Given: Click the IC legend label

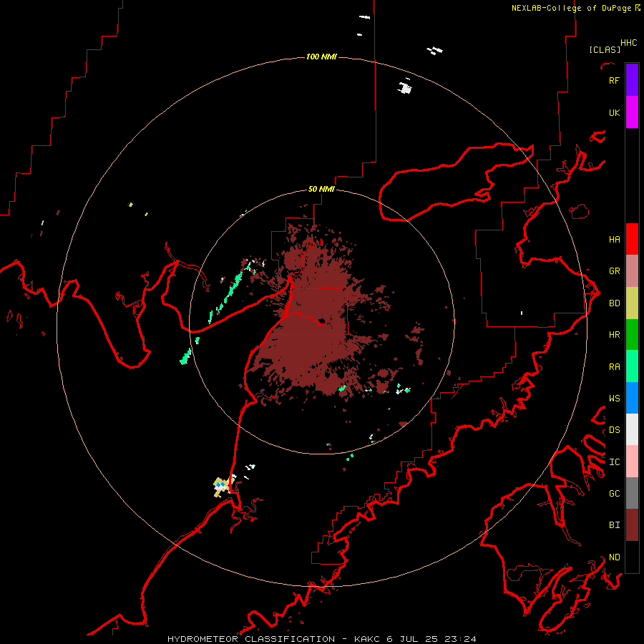Looking at the screenshot, I should coord(614,462).
